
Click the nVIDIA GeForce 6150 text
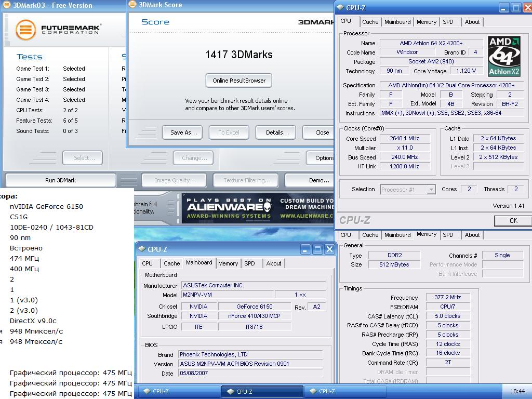[46, 206]
